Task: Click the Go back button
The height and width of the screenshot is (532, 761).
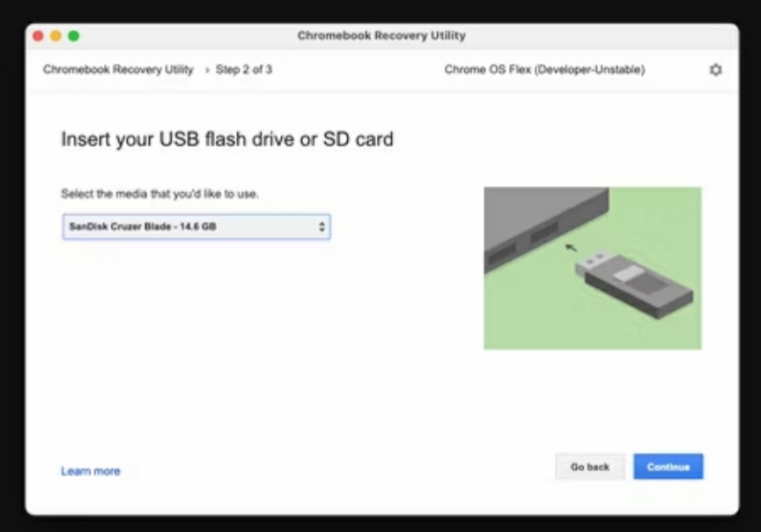Action: (589, 467)
